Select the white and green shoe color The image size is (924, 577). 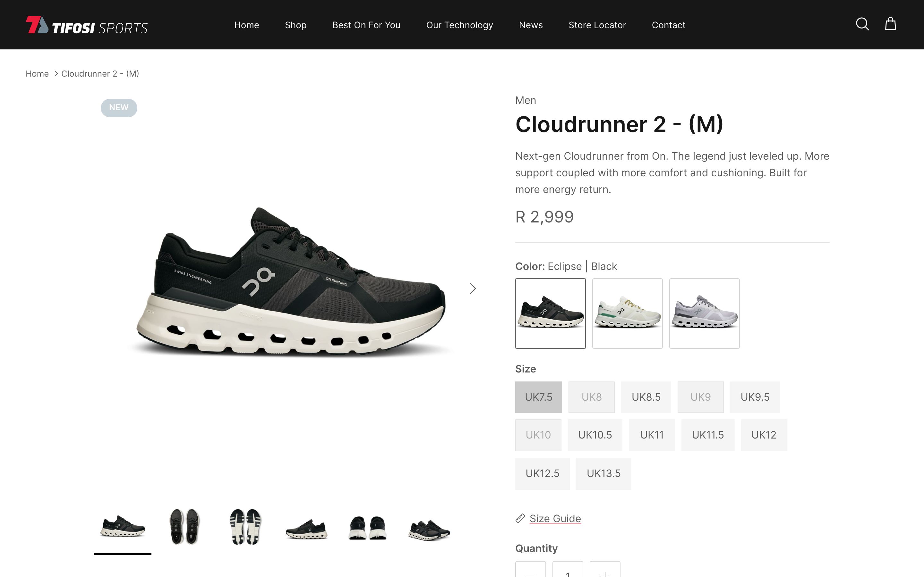pos(627,313)
